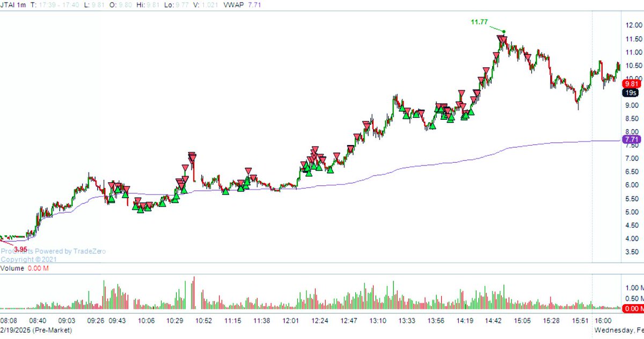
Task: Click the red 3.95 low-of-day marker
Action: (x=20, y=249)
